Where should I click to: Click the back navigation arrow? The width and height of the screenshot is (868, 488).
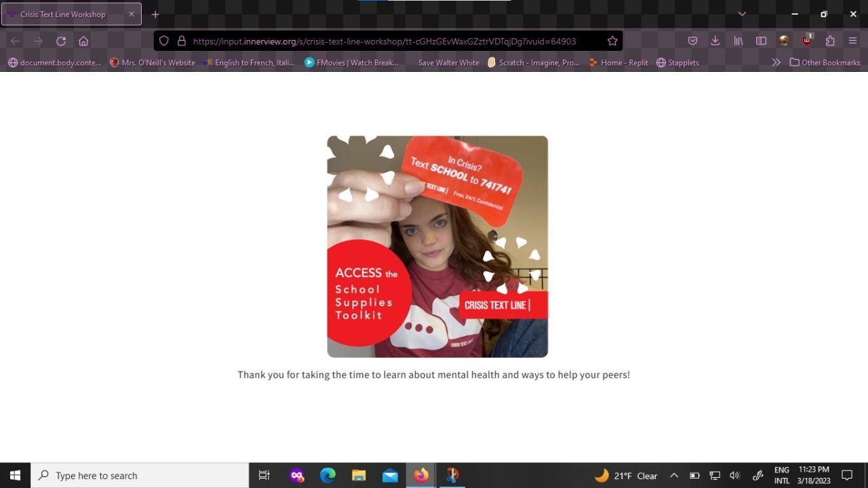click(x=15, y=41)
